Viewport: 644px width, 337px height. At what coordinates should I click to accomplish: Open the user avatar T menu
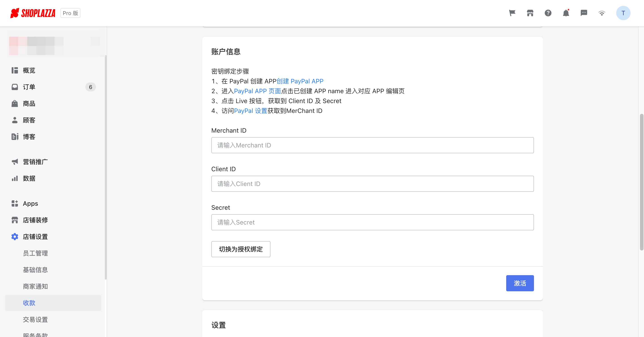[x=623, y=13]
